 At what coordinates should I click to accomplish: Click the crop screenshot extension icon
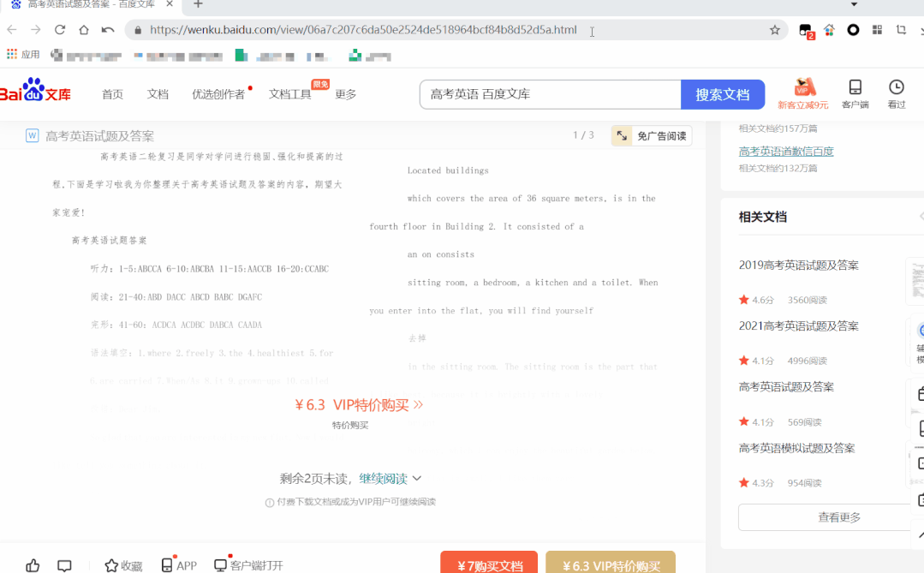[x=901, y=29]
